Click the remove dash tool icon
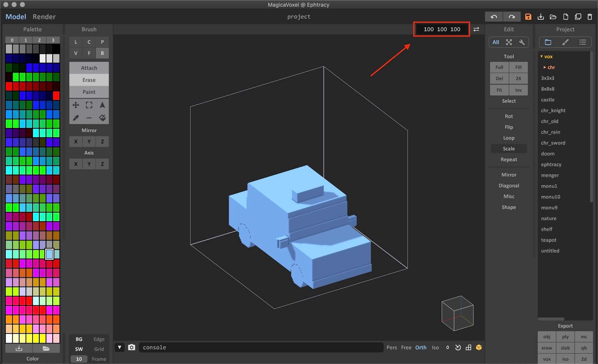Viewport: 598px width, 364px height. (89, 118)
